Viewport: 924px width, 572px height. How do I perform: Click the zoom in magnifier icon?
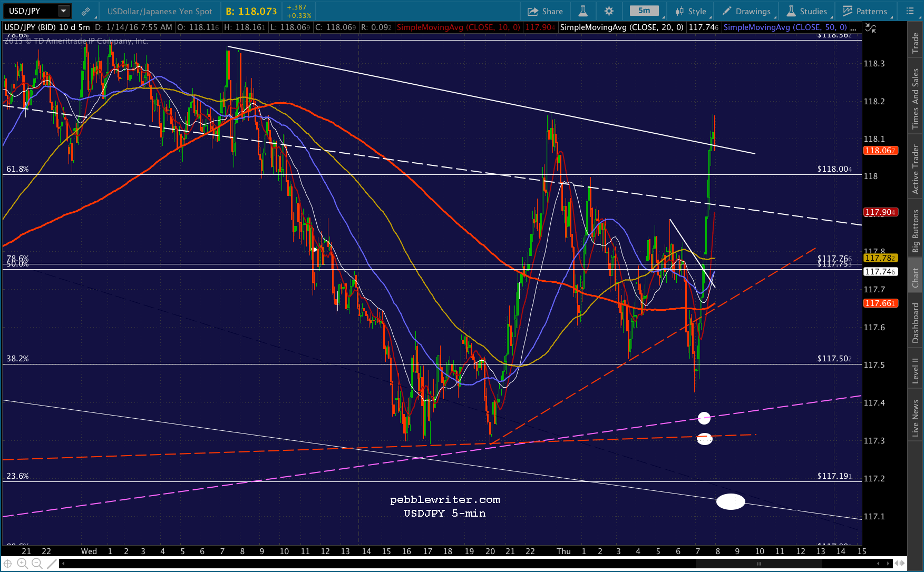point(22,564)
